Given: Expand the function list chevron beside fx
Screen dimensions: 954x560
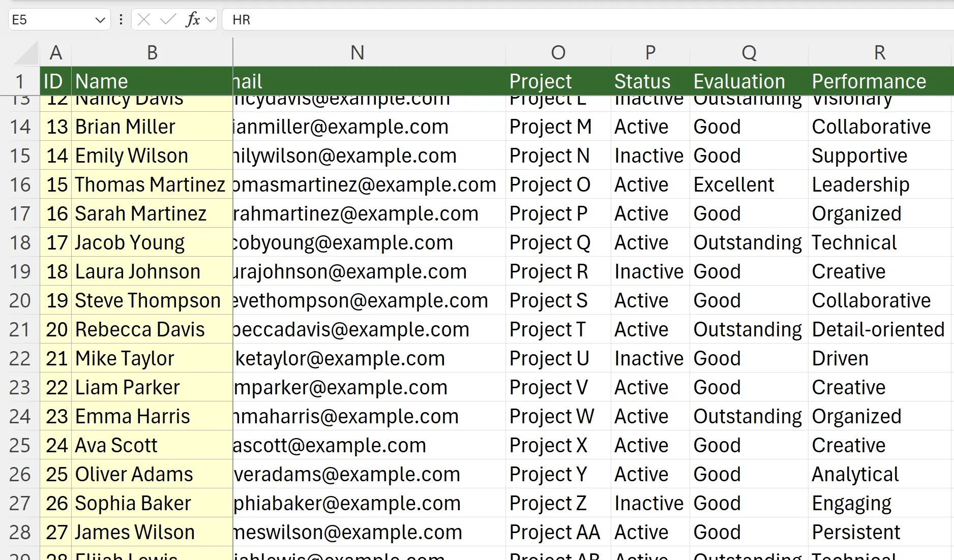Looking at the screenshot, I should click(211, 20).
